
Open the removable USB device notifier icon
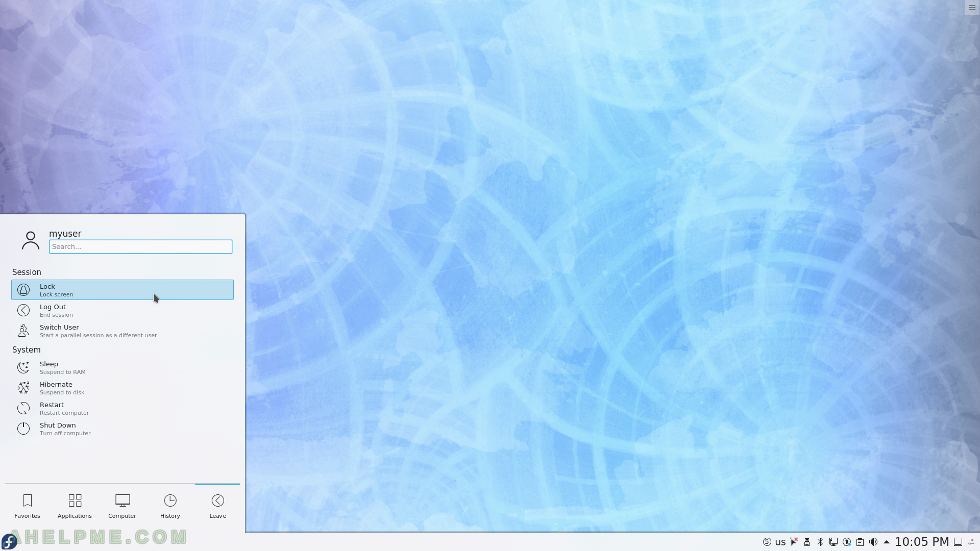(x=807, y=542)
